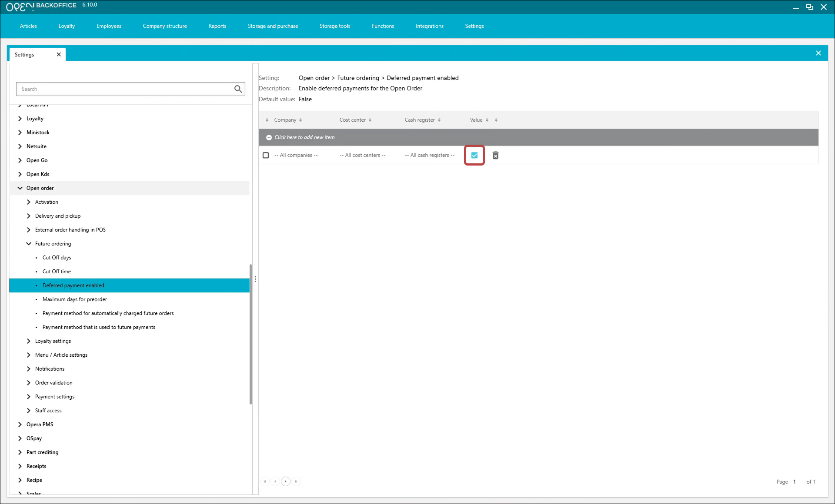Expand the Recipe node
This screenshot has width=835, height=504.
20,480
